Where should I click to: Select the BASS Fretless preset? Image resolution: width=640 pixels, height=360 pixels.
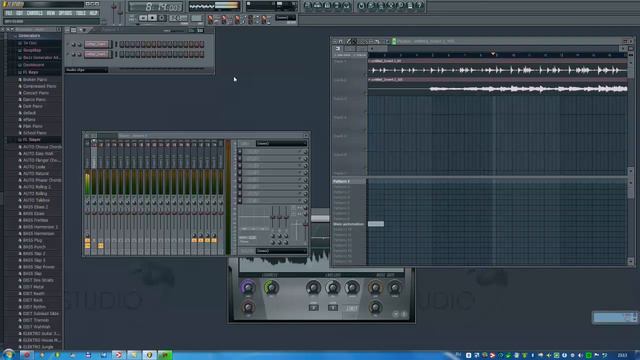coord(35,220)
